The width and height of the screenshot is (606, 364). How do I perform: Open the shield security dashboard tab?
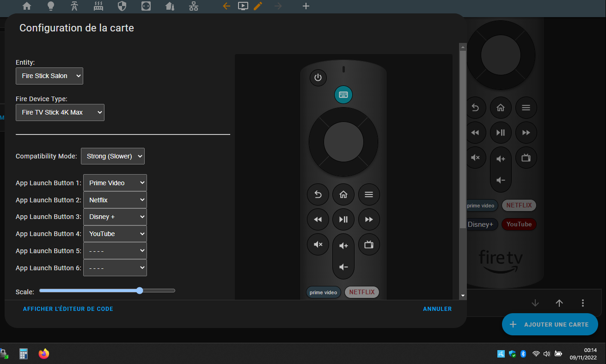tap(122, 6)
